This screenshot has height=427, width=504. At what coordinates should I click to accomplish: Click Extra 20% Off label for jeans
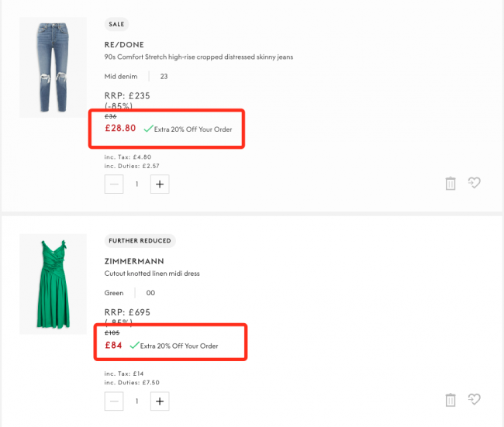coord(192,129)
